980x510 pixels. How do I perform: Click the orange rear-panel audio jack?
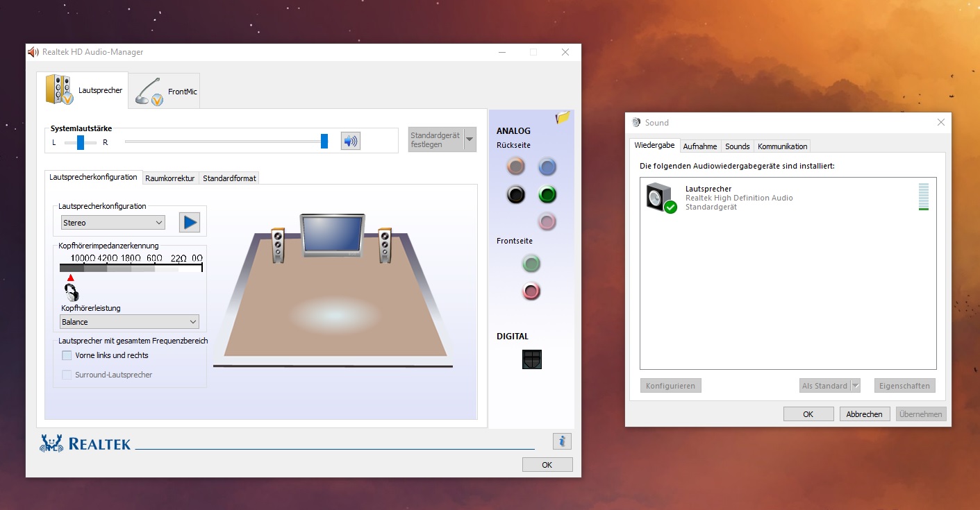coord(515,167)
